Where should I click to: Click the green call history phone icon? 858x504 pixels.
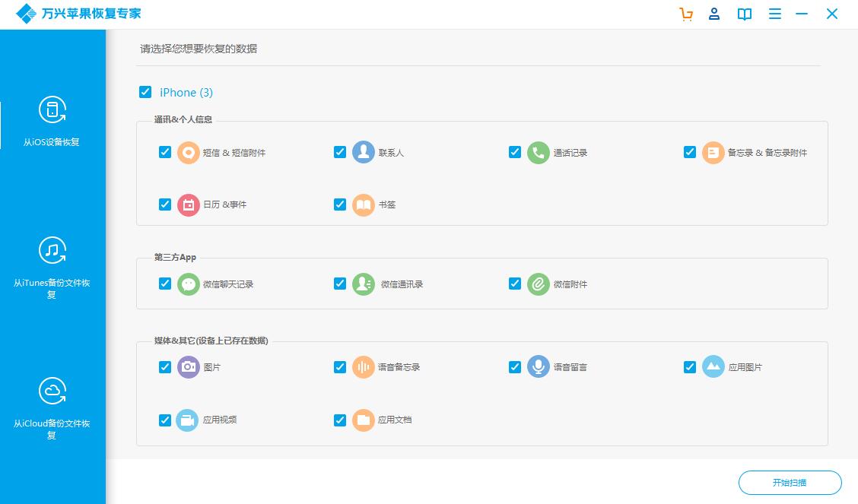pyautogui.click(x=538, y=153)
